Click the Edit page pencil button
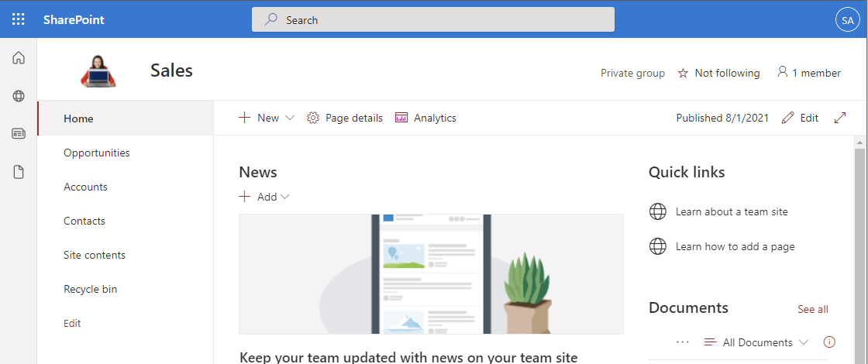 click(800, 118)
